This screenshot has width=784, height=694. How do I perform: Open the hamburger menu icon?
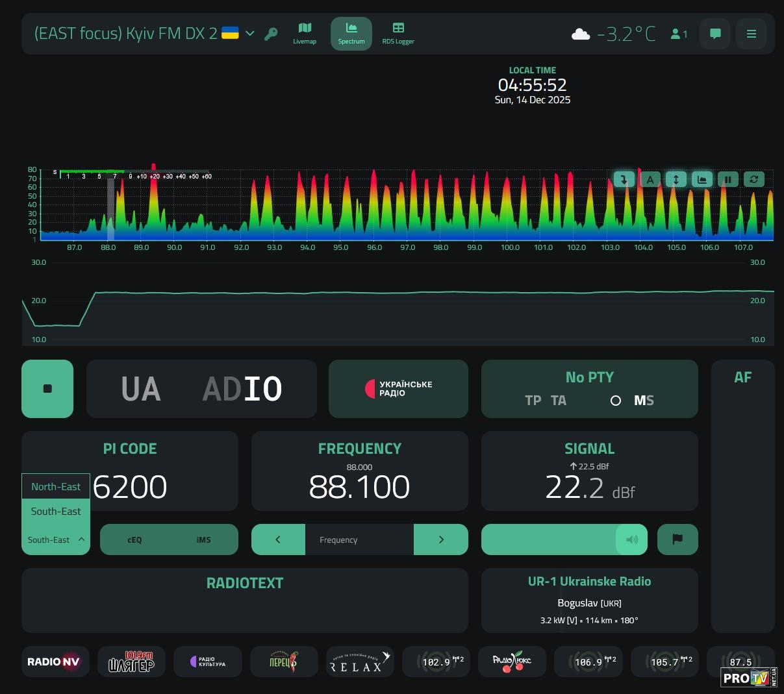(x=752, y=34)
